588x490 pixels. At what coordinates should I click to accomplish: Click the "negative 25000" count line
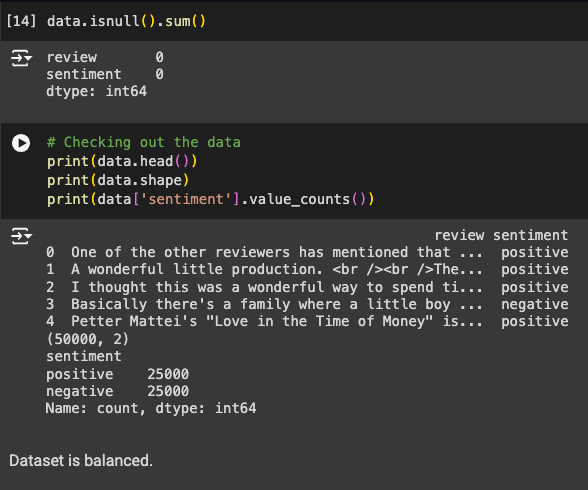pos(117,391)
